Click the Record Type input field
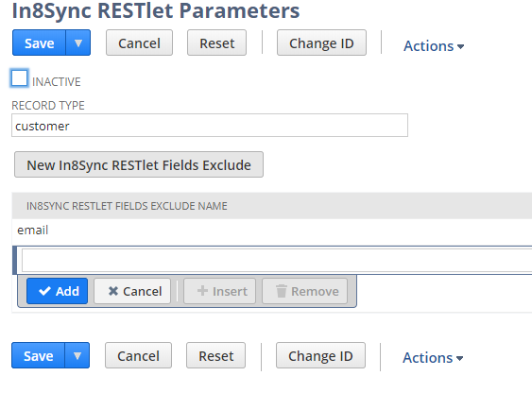The height and width of the screenshot is (393, 532). pyautogui.click(x=210, y=126)
